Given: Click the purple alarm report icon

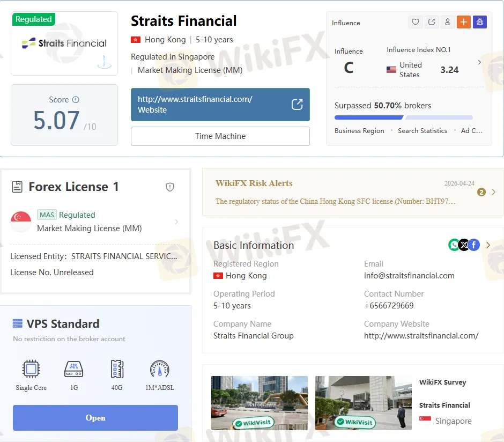Looking at the screenshot, I should pos(479,22).
